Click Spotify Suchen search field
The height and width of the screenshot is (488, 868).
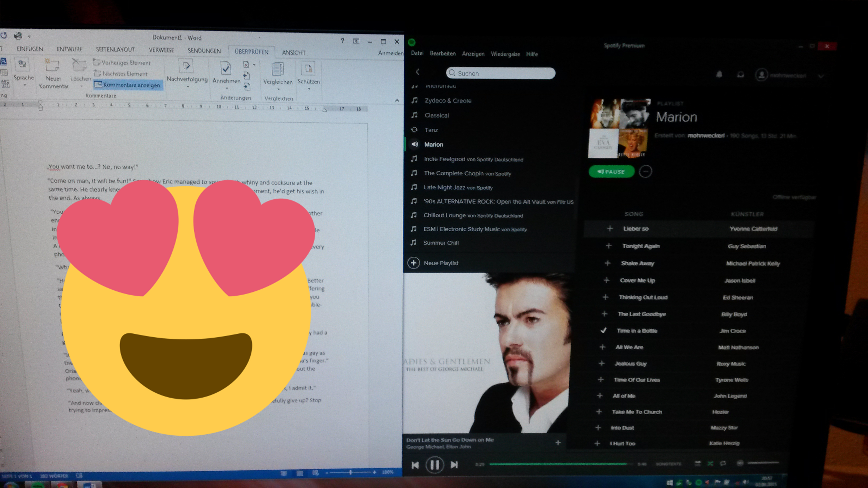point(500,73)
